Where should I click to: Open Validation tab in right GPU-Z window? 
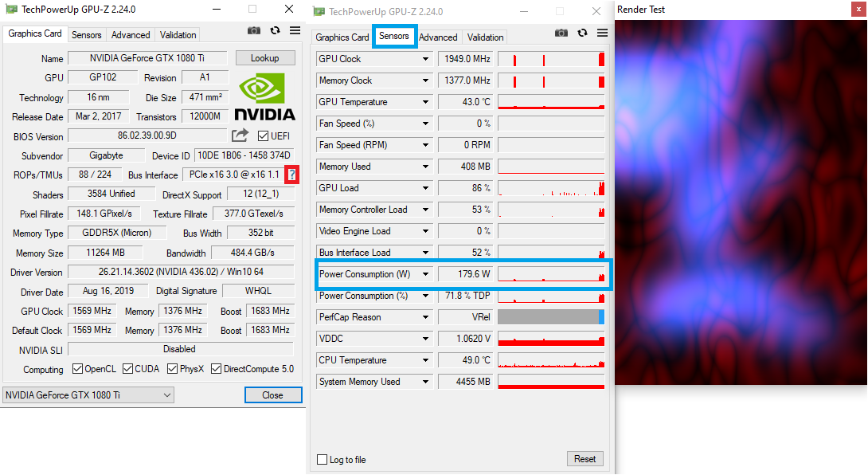[x=485, y=37]
